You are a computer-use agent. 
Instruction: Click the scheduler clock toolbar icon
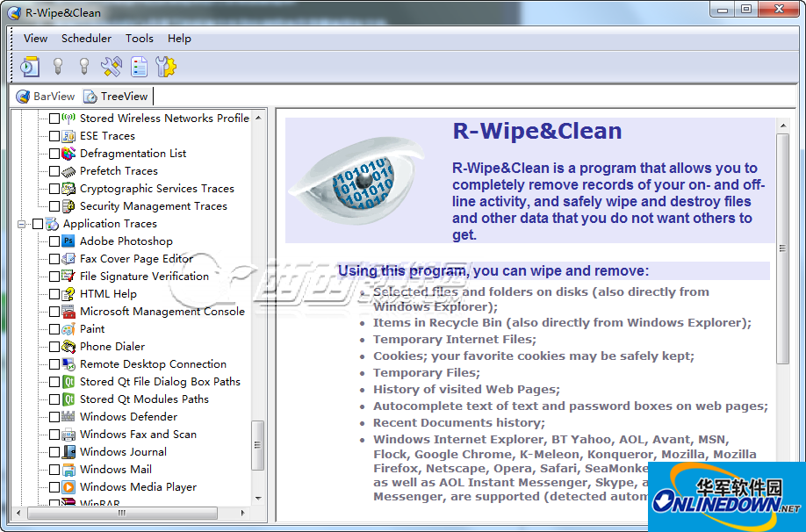point(30,67)
